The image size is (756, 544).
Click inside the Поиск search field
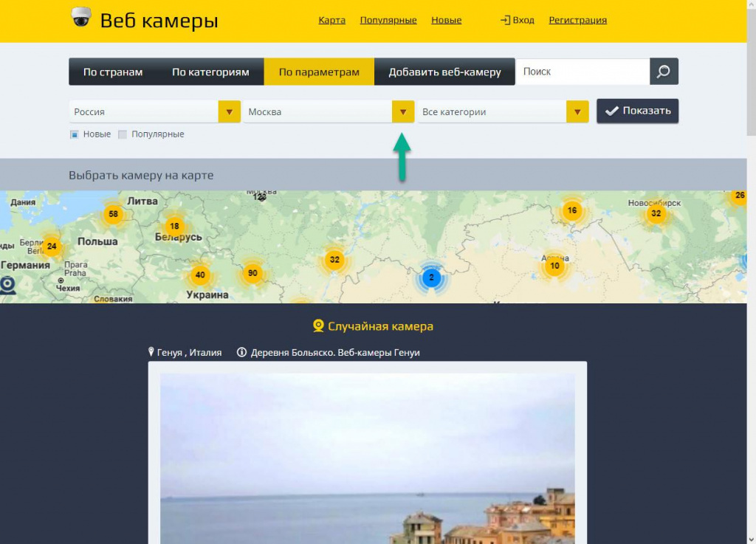tap(583, 71)
